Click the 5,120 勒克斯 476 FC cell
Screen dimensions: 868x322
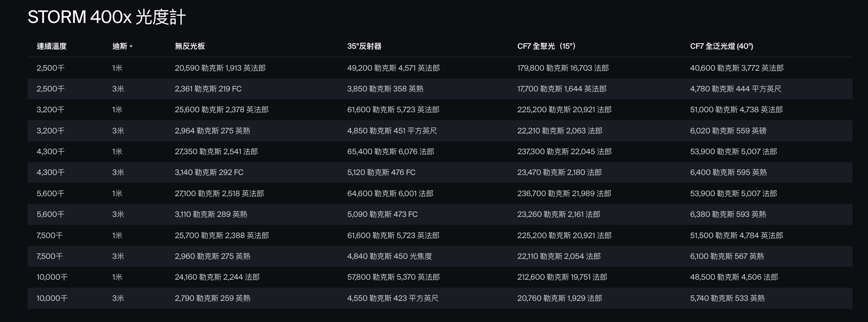pos(381,172)
